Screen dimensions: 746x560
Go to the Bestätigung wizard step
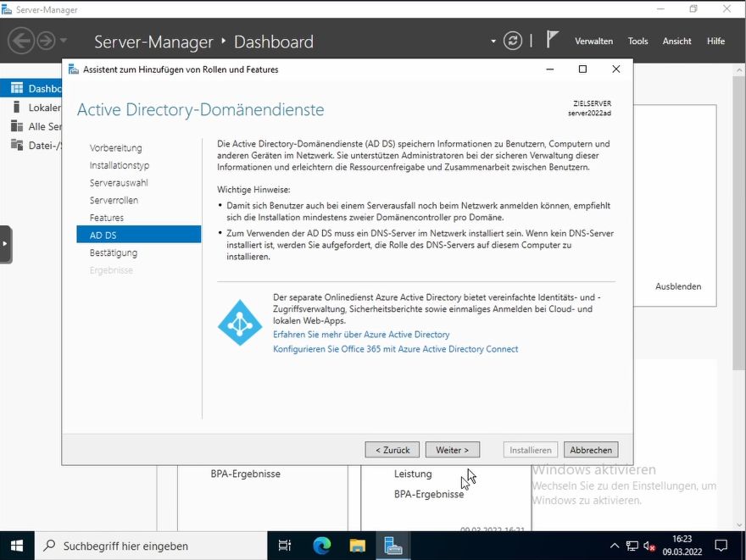pos(114,253)
